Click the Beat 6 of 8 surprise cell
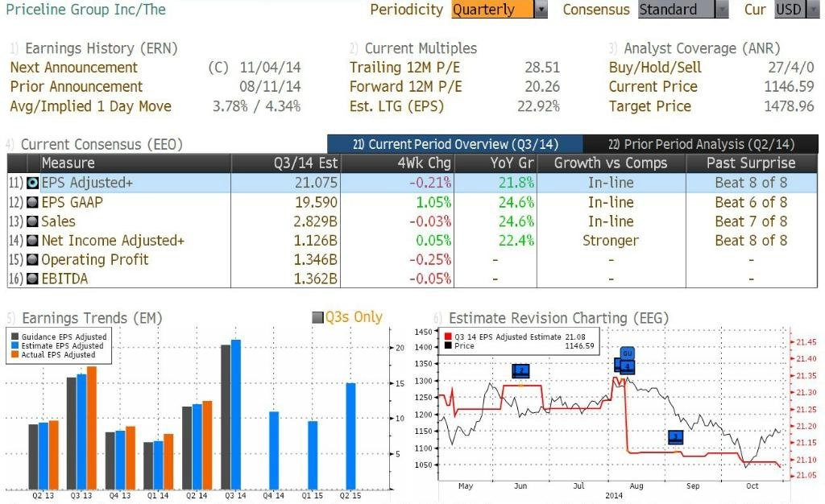The image size is (825, 504). (752, 202)
